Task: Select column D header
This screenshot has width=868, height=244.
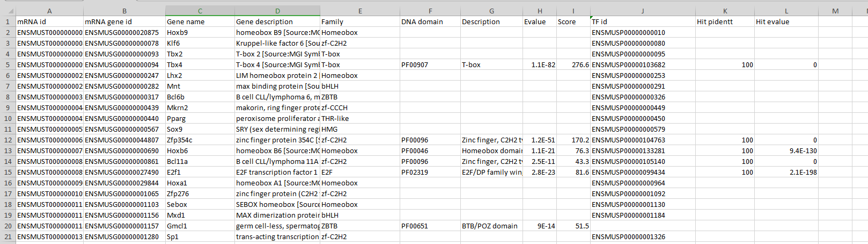Action: pyautogui.click(x=277, y=11)
